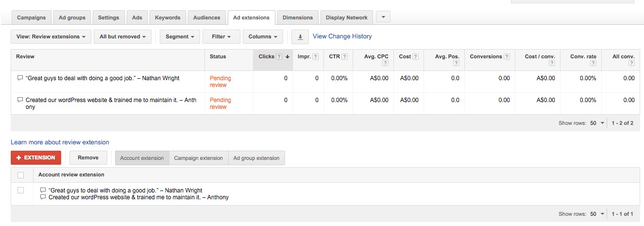Viewport: 644px width, 226px height.
Task: Open help tooltip for Avg. CPC column
Action: click(x=385, y=63)
